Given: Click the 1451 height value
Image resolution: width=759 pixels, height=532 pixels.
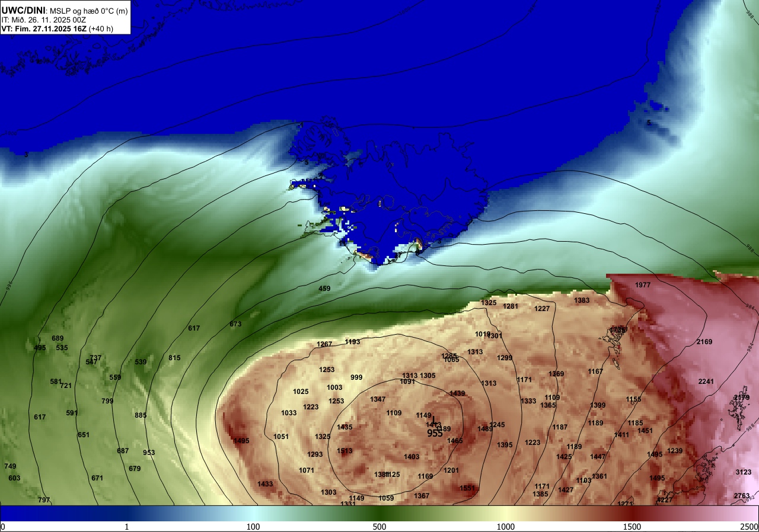Looking at the screenshot, I should (x=645, y=431).
